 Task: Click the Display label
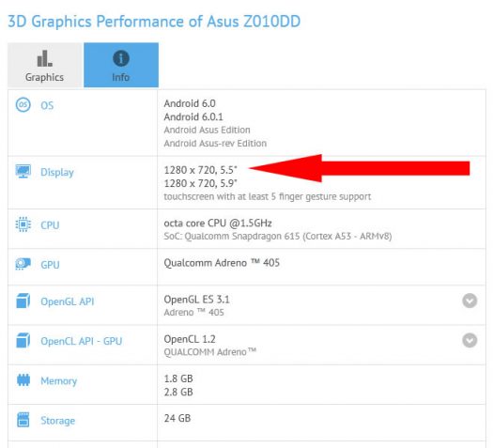[x=57, y=172]
